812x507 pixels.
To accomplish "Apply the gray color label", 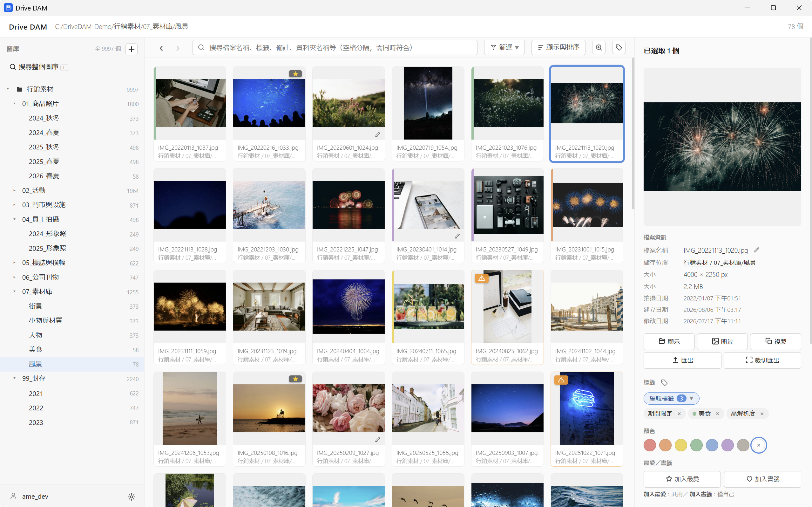I will [743, 445].
